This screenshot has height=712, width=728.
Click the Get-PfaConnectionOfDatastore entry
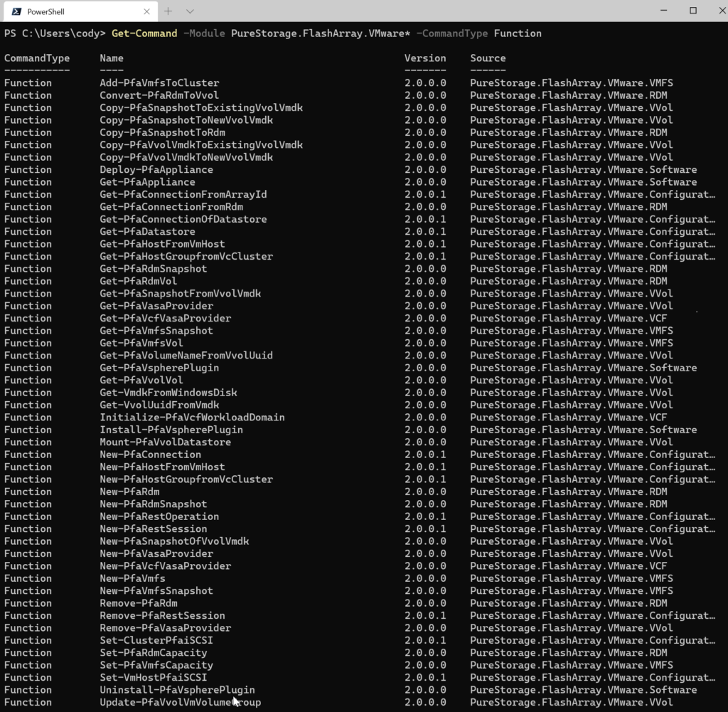pyautogui.click(x=183, y=219)
